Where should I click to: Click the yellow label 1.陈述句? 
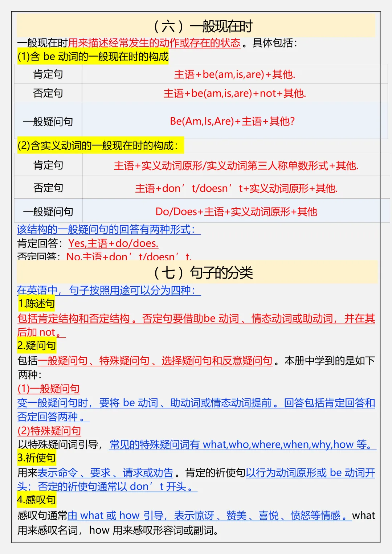point(36,304)
